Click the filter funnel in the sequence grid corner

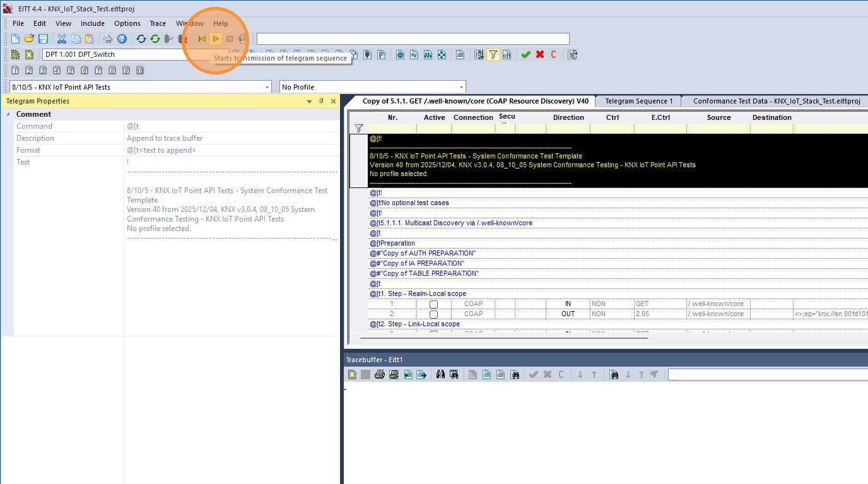[x=359, y=128]
